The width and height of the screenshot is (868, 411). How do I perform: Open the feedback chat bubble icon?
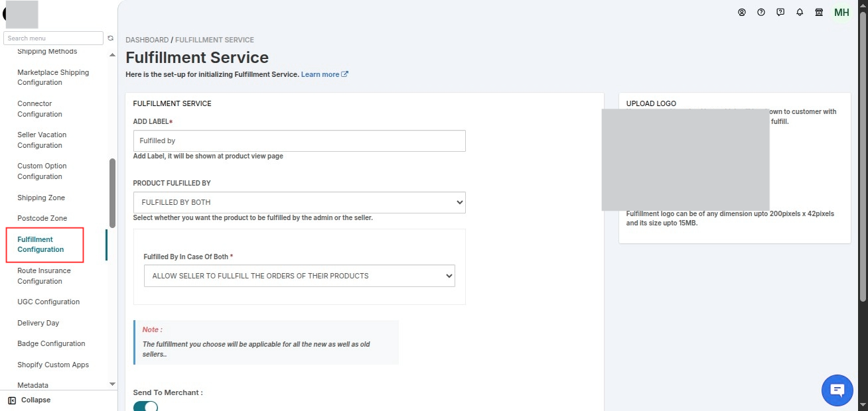click(x=780, y=13)
